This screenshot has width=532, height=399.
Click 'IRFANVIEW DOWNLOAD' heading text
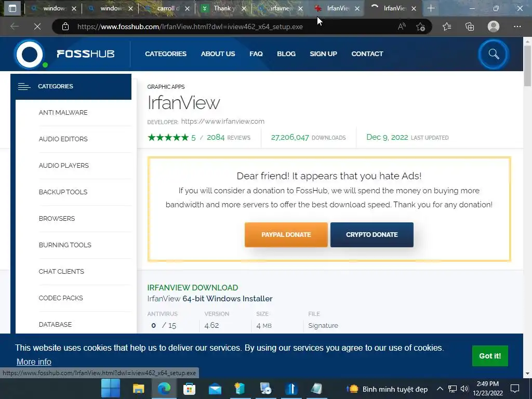[193, 288]
